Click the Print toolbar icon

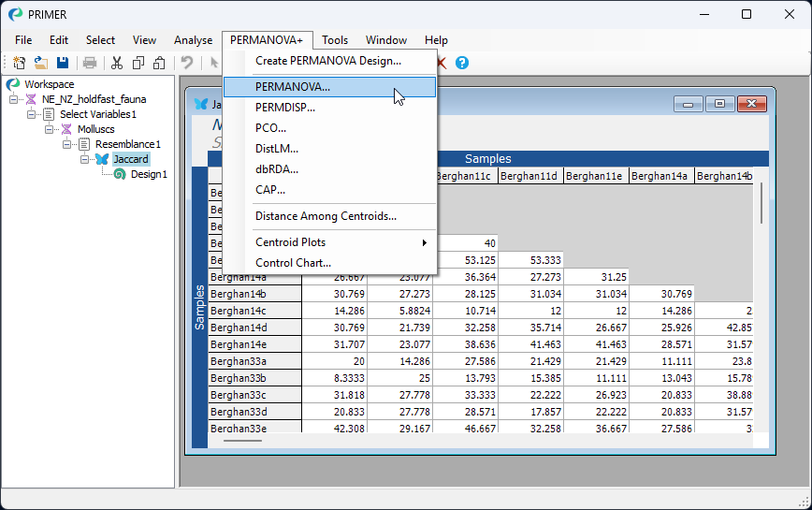[x=90, y=63]
